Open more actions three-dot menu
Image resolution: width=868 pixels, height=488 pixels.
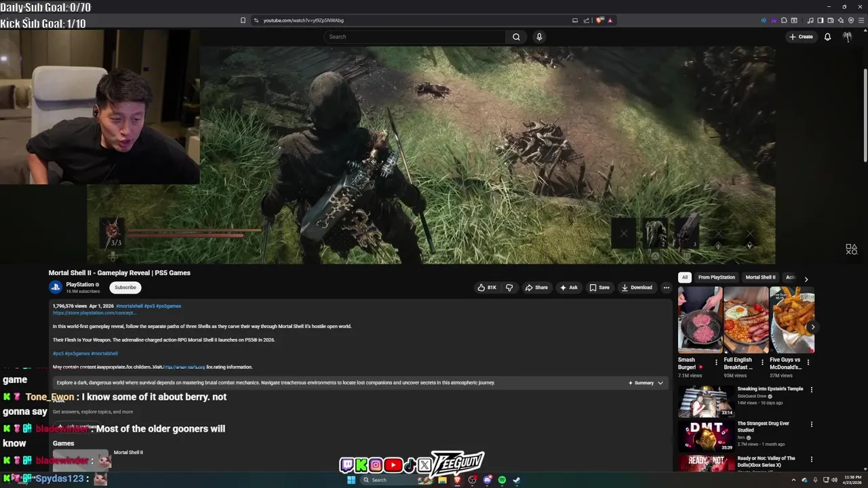pyautogui.click(x=666, y=287)
